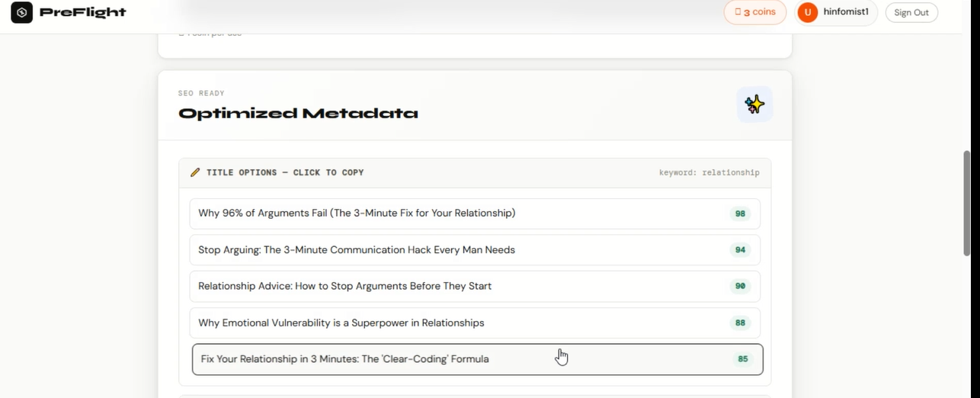980x398 pixels.
Task: Click the score badge 94
Action: click(740, 250)
